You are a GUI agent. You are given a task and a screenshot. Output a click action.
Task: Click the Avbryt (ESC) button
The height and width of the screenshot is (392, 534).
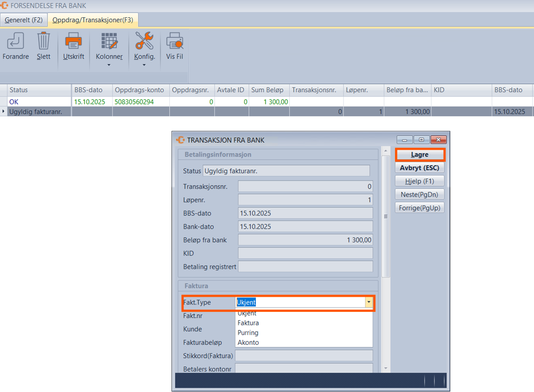click(419, 168)
